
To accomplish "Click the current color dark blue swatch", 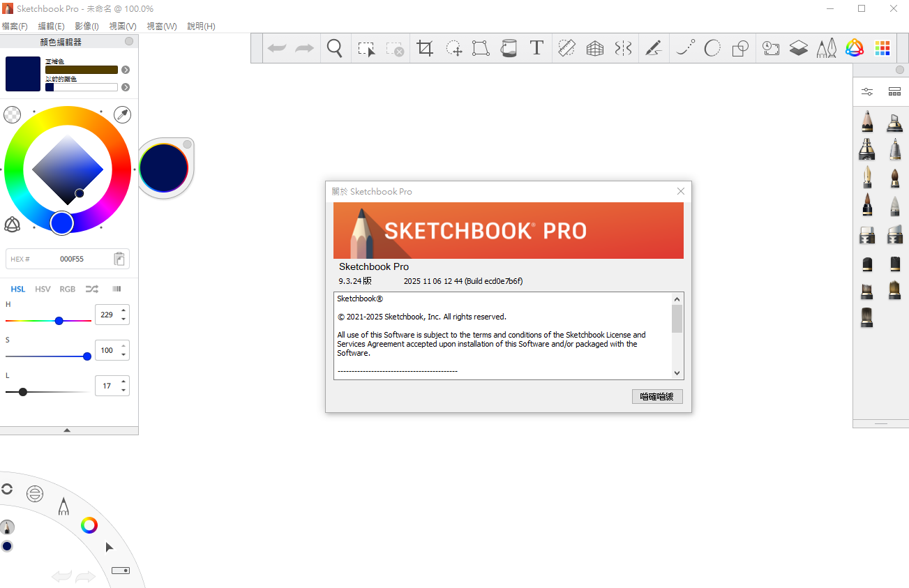I will click(23, 74).
